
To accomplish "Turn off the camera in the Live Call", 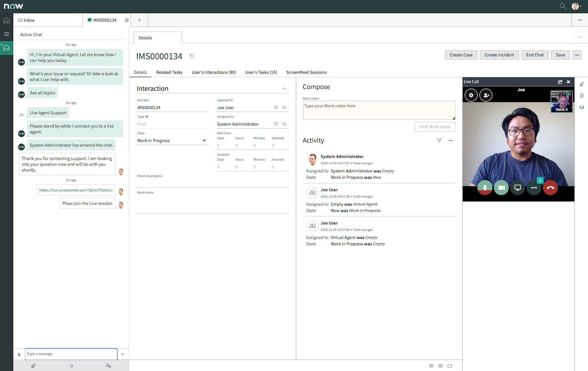I will pyautogui.click(x=501, y=187).
